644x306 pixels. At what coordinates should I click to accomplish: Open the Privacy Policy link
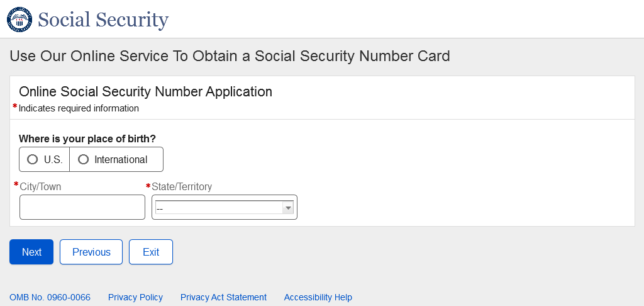pyautogui.click(x=135, y=297)
